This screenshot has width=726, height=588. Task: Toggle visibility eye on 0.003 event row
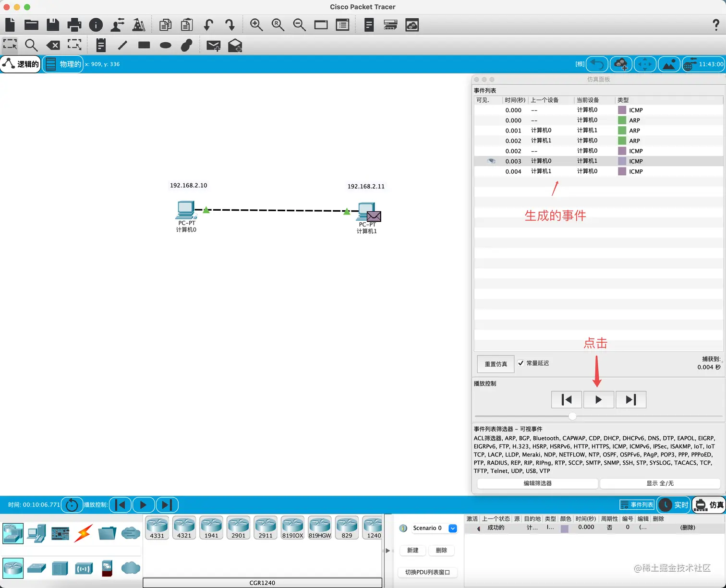[x=491, y=161]
